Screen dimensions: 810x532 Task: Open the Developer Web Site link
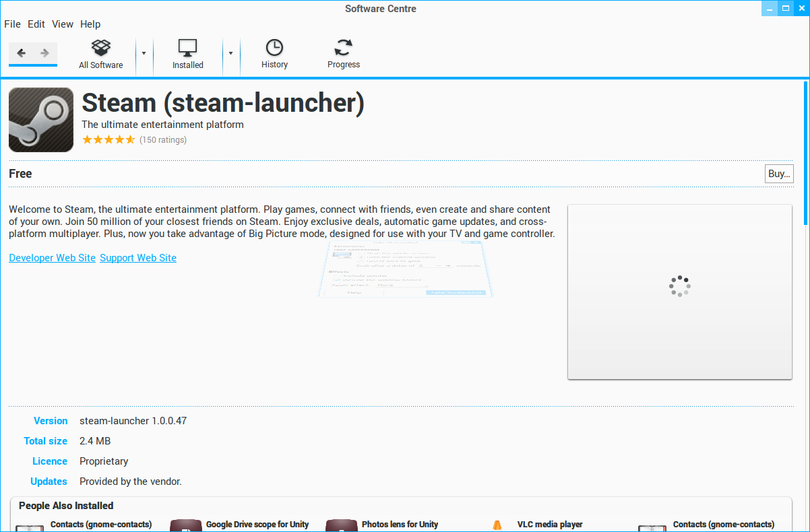(x=53, y=258)
